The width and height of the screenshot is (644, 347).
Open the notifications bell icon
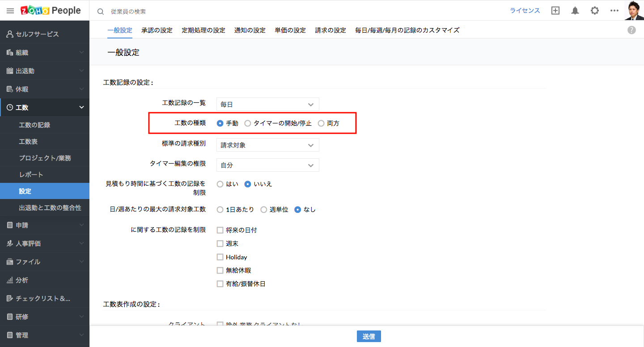[x=575, y=11]
